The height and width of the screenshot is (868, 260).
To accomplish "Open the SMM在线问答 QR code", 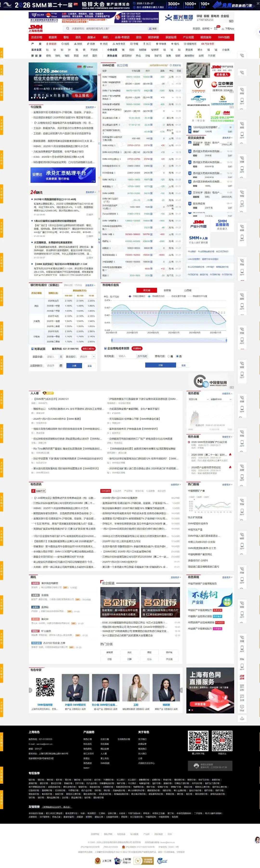I will pos(45,688).
